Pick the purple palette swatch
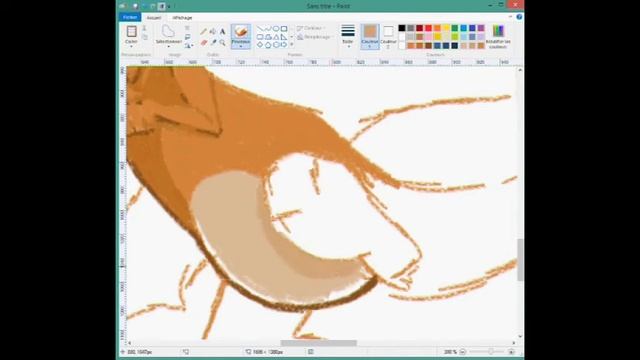Image resolution: width=640 pixels, height=360 pixels. point(481,28)
